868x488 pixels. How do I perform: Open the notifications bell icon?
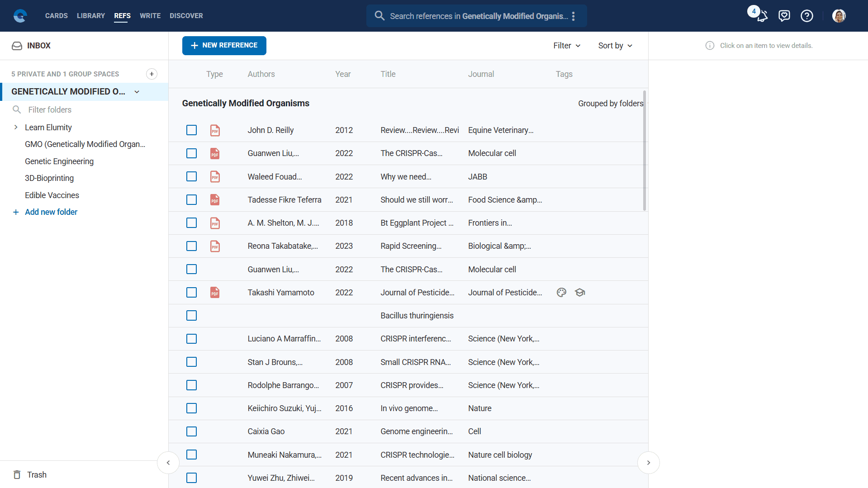pos(762,16)
